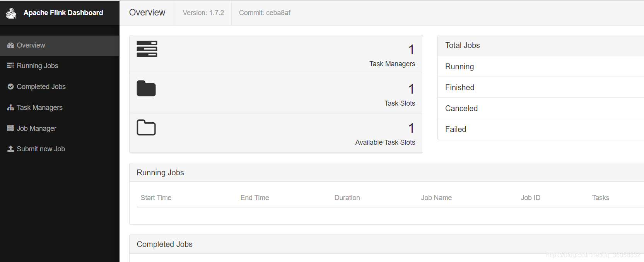Click the Duration column header
The height and width of the screenshot is (262, 644).
(x=347, y=198)
